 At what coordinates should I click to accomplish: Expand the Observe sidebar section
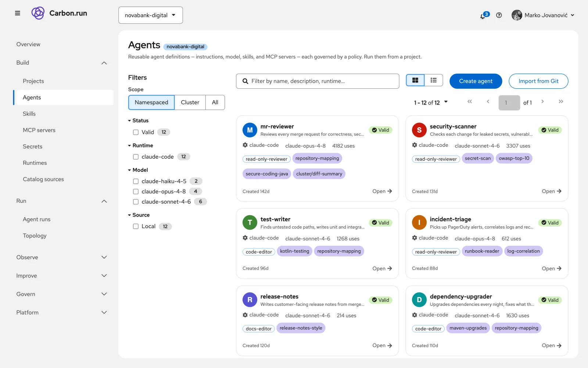coord(62,257)
